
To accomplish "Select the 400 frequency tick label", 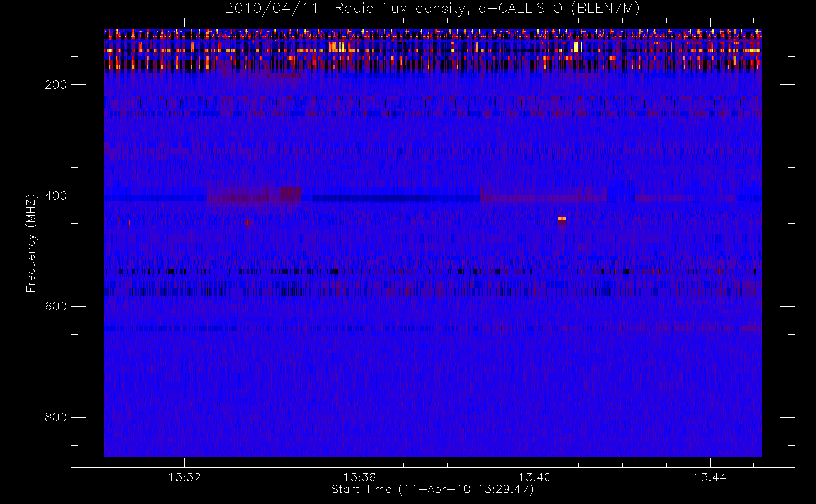I will pyautogui.click(x=55, y=196).
